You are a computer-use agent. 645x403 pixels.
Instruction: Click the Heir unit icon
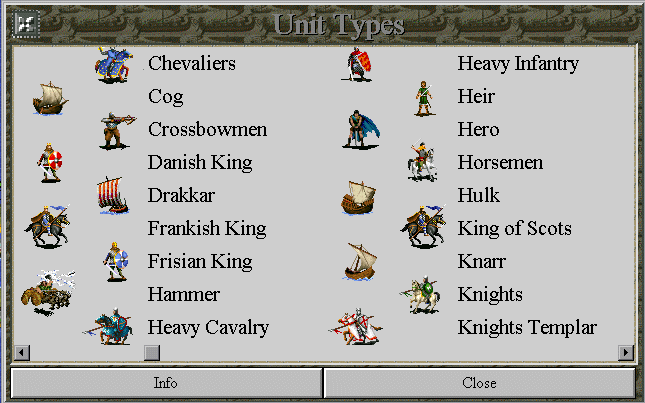(424, 98)
